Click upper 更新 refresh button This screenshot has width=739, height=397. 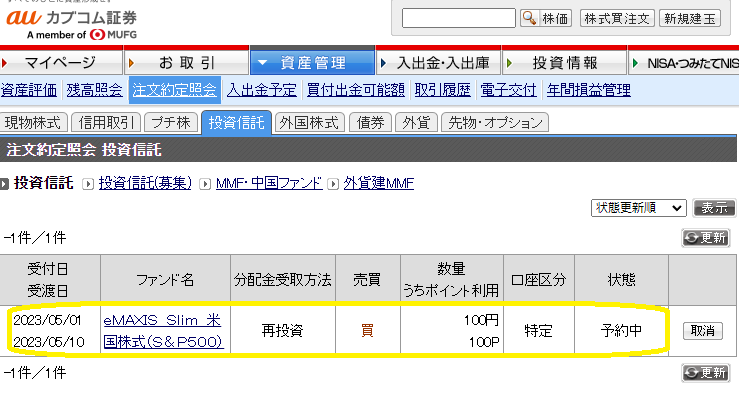706,238
